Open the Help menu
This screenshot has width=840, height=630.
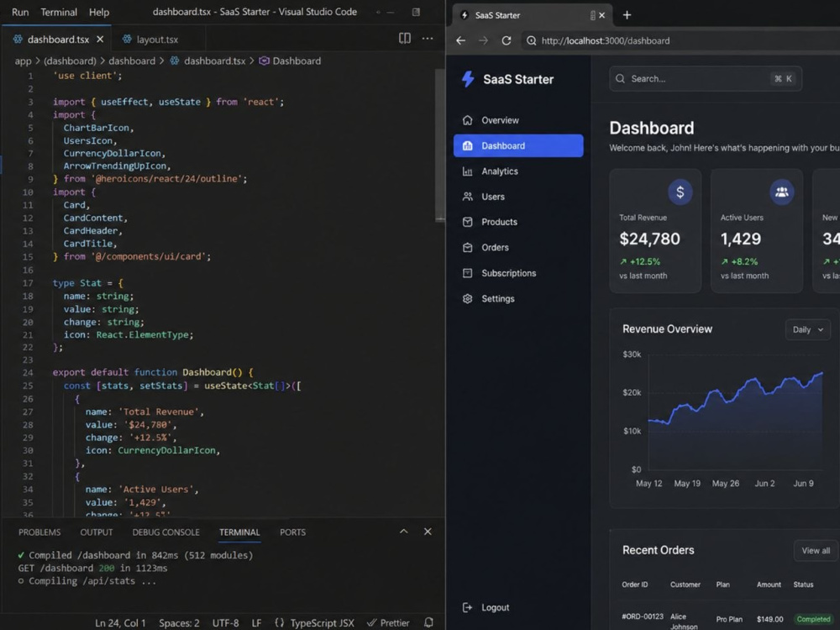pyautogui.click(x=99, y=12)
